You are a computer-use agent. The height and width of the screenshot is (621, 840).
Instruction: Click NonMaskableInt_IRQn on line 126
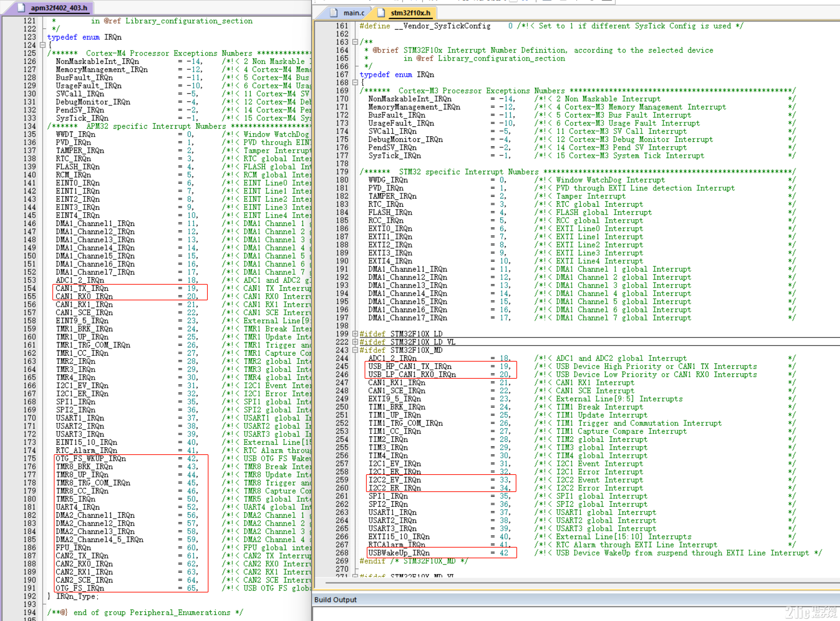[97, 61]
